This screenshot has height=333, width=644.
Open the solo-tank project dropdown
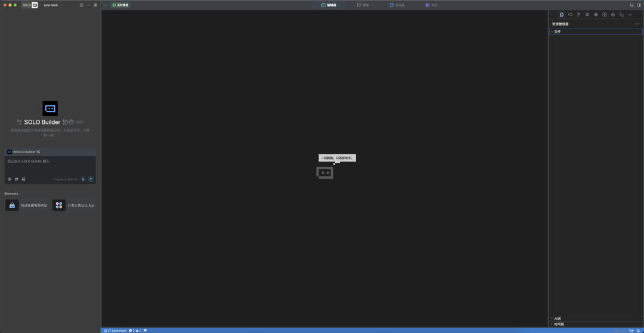[x=53, y=5]
